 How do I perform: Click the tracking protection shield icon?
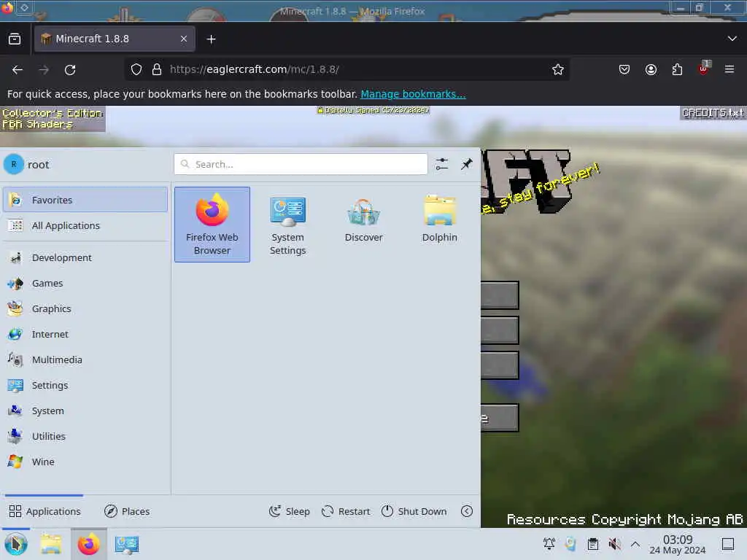tap(136, 69)
